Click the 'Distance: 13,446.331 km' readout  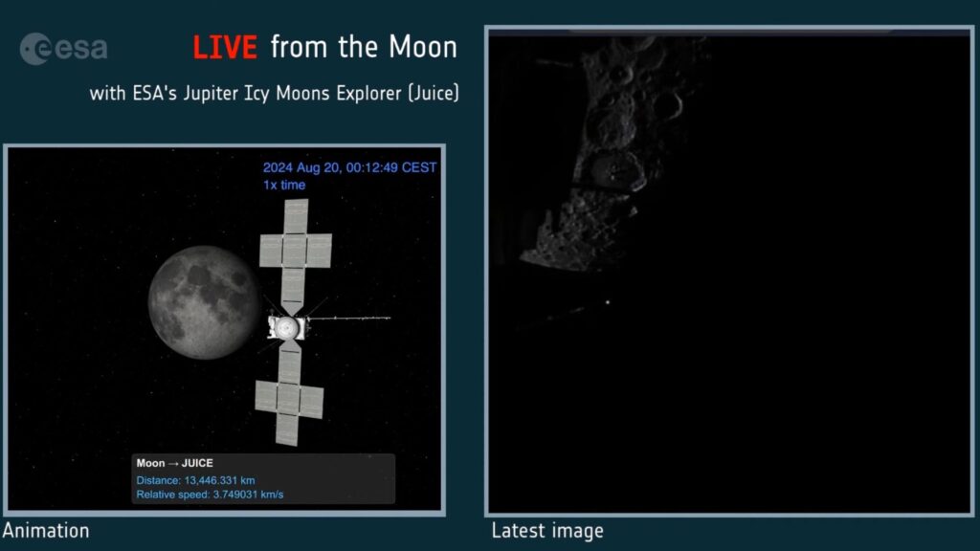point(195,480)
